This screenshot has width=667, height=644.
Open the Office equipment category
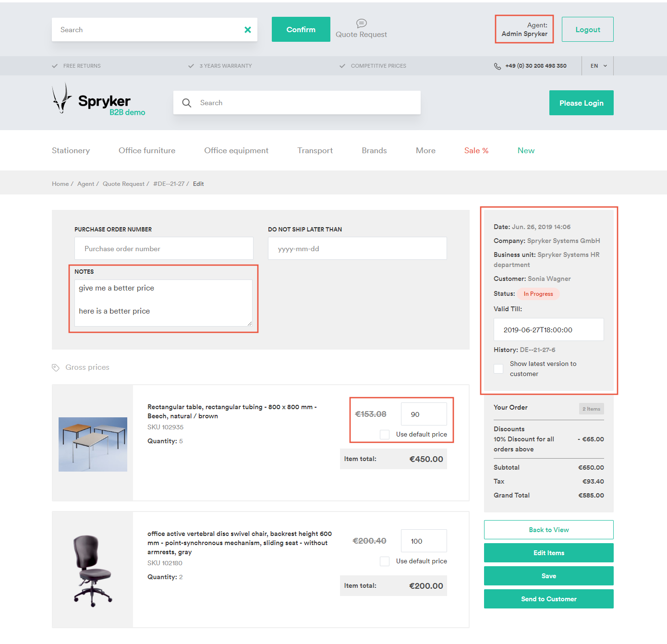click(x=236, y=150)
